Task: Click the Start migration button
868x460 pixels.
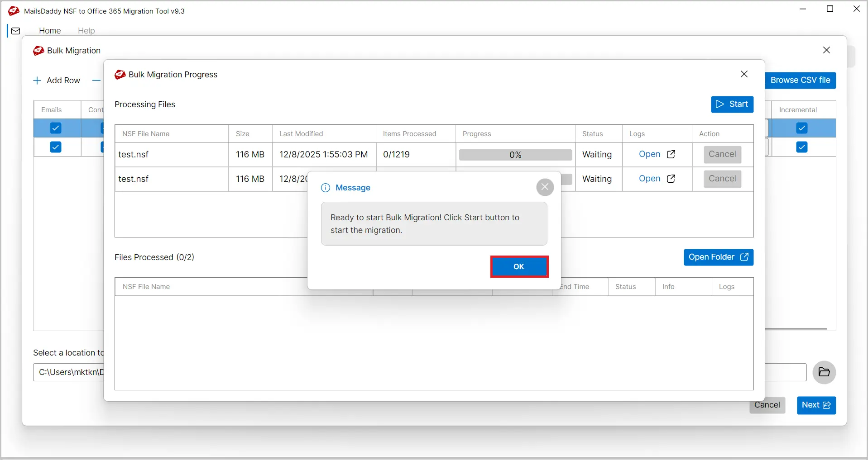Action: [732, 104]
